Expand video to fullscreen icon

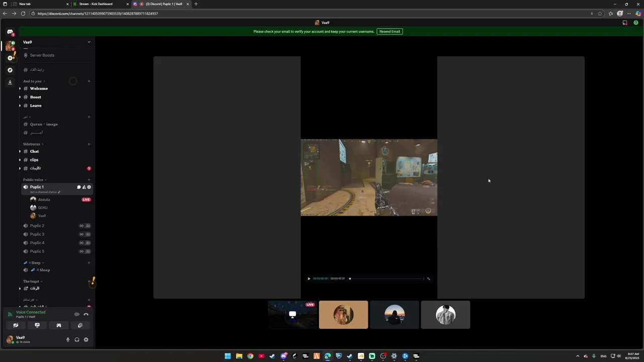pyautogui.click(x=429, y=279)
